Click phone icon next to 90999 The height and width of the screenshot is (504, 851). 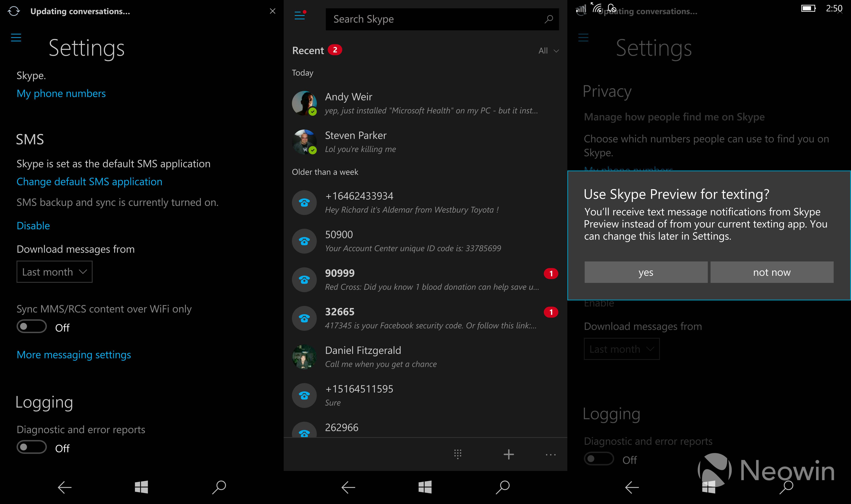click(x=304, y=280)
